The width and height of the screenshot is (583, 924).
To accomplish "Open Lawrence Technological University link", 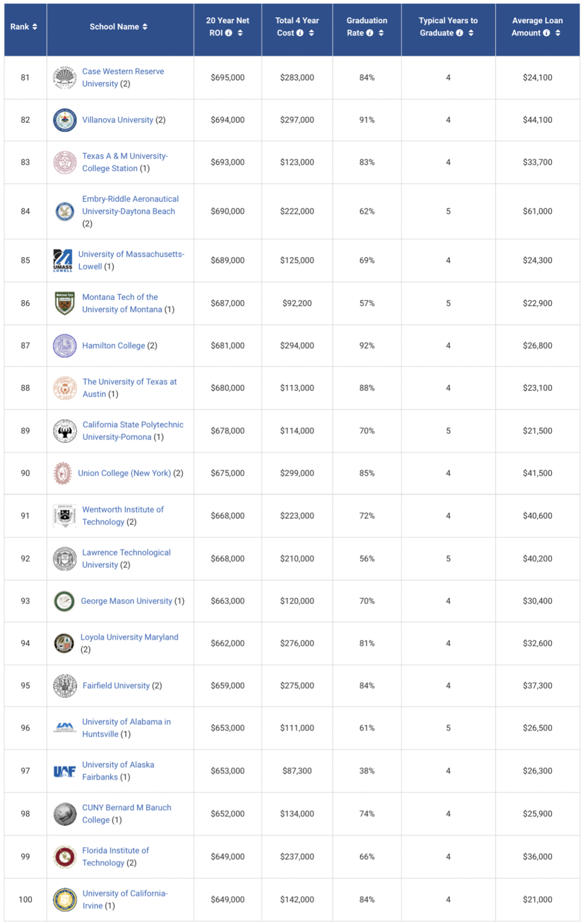I will click(126, 559).
